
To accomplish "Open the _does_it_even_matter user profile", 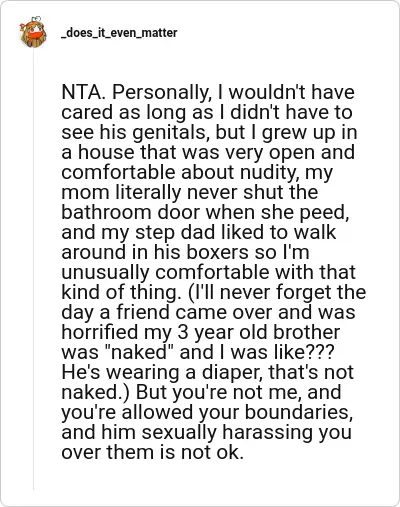I will tap(119, 33).
